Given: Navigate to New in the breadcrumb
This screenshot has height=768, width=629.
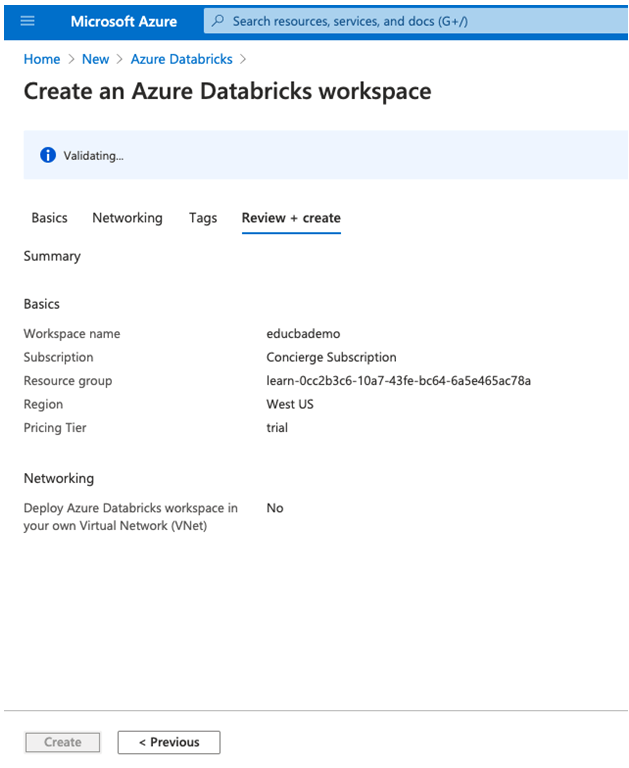Looking at the screenshot, I should 95,59.
